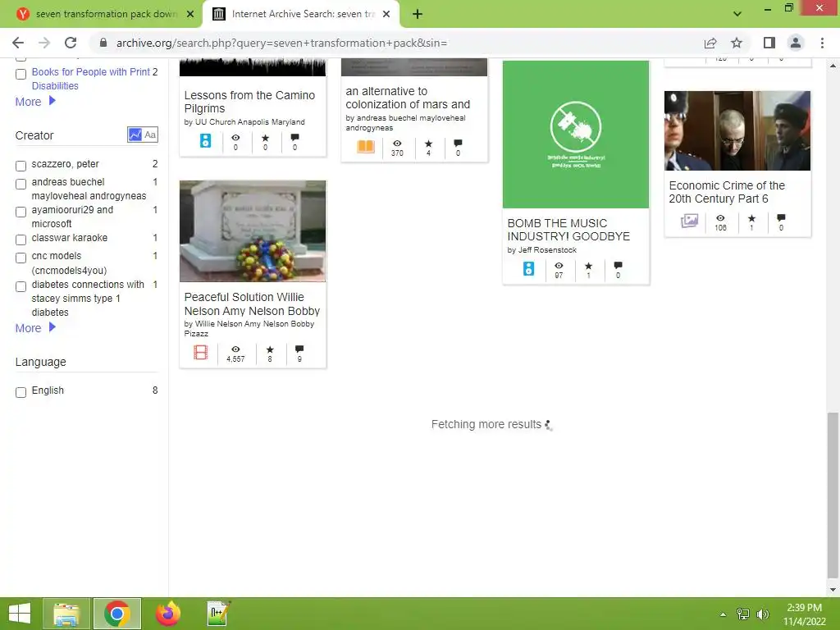Open the Chrome profile menu
The image size is (840, 630).
pos(796,43)
